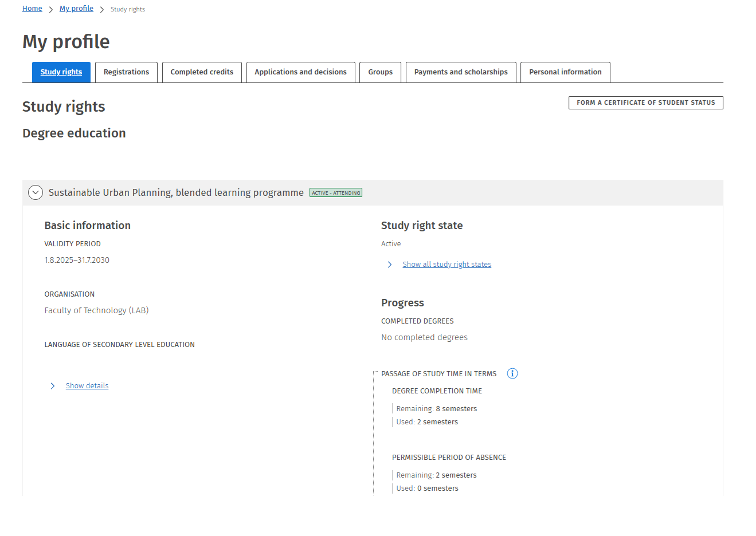Click Faculty of Technology (LAB) text
The width and height of the screenshot is (756, 536).
pyautogui.click(x=96, y=310)
